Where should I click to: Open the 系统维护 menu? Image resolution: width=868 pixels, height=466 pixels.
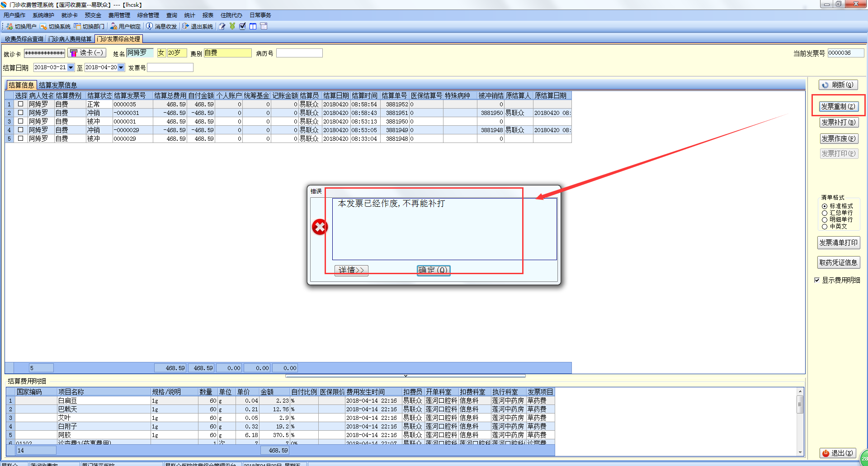point(43,15)
